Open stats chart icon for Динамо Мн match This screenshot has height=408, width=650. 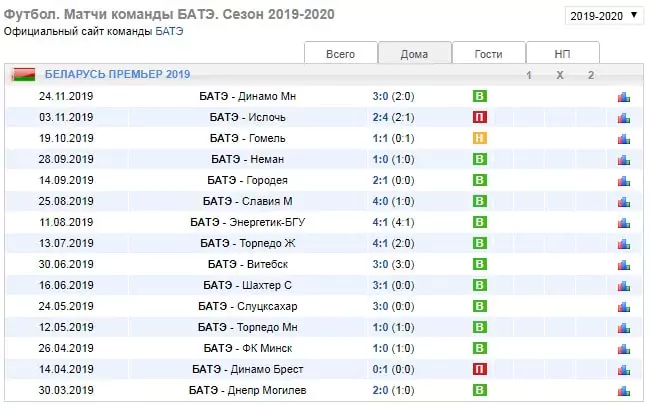point(623,97)
